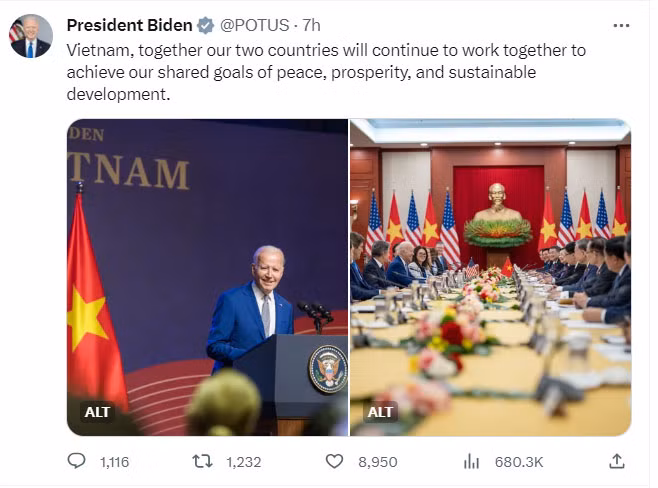Click the 1,232 retweets count
Viewport: 658px width, 488px height.
(243, 462)
